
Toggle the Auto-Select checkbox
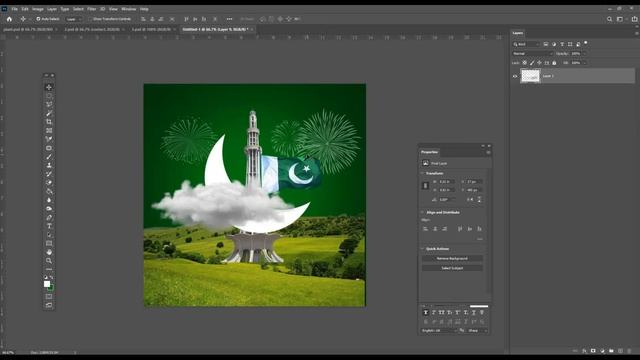point(38,19)
